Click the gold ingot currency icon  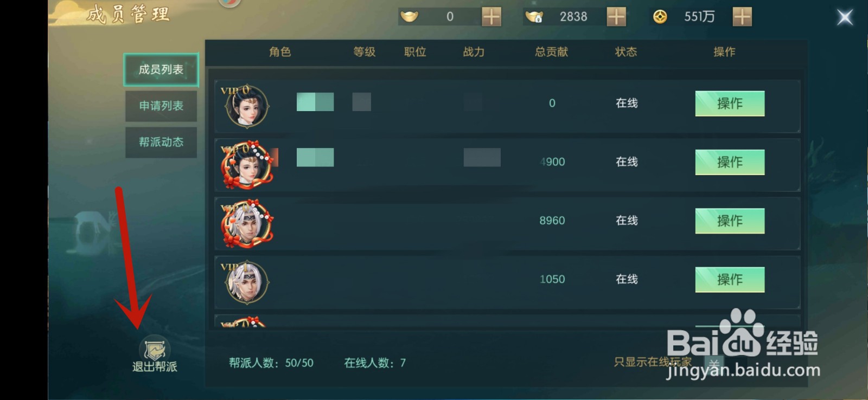click(x=409, y=17)
